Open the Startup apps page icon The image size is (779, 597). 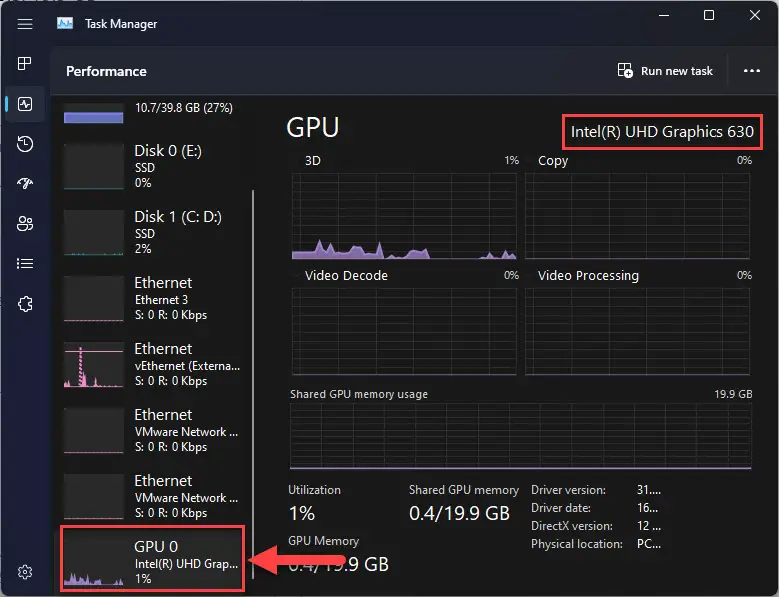[x=25, y=183]
